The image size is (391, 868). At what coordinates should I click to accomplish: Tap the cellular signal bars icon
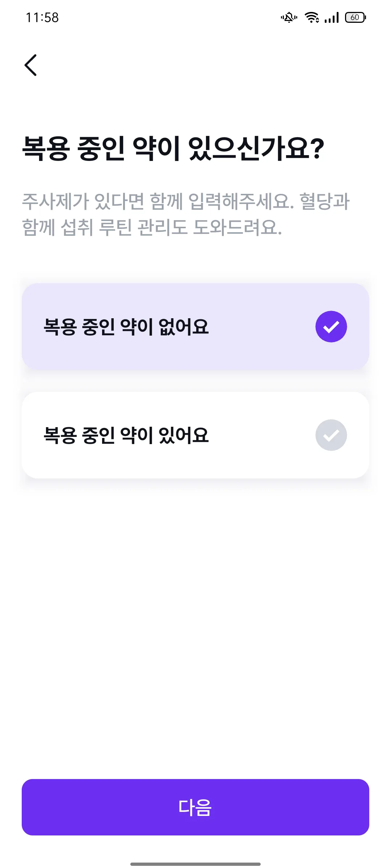[x=332, y=17]
